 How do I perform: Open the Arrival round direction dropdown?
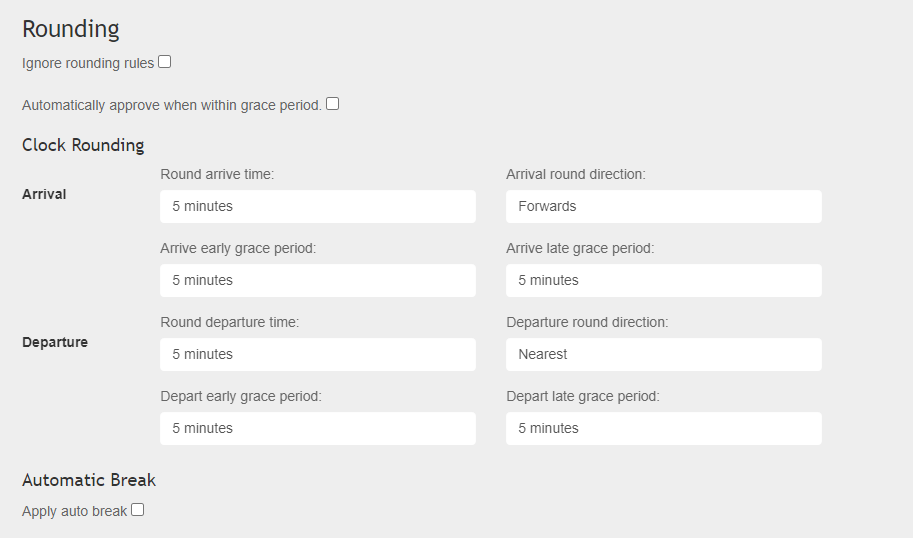(x=663, y=207)
